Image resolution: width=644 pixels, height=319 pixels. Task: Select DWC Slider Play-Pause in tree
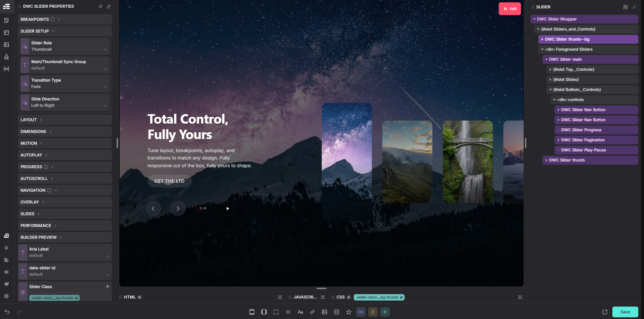(596, 150)
